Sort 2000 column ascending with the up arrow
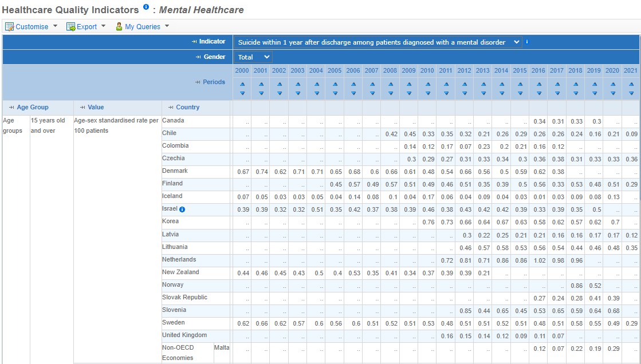This screenshot has width=641, height=364. click(x=242, y=84)
